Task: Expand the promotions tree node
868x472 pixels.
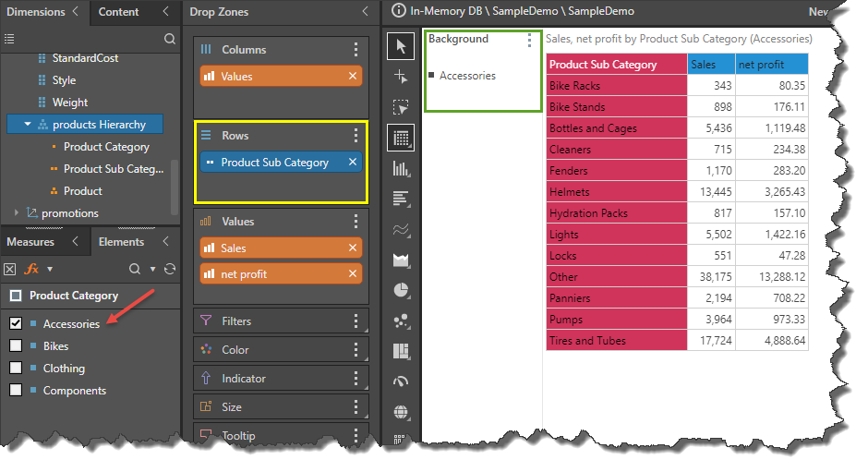Action: (x=17, y=213)
